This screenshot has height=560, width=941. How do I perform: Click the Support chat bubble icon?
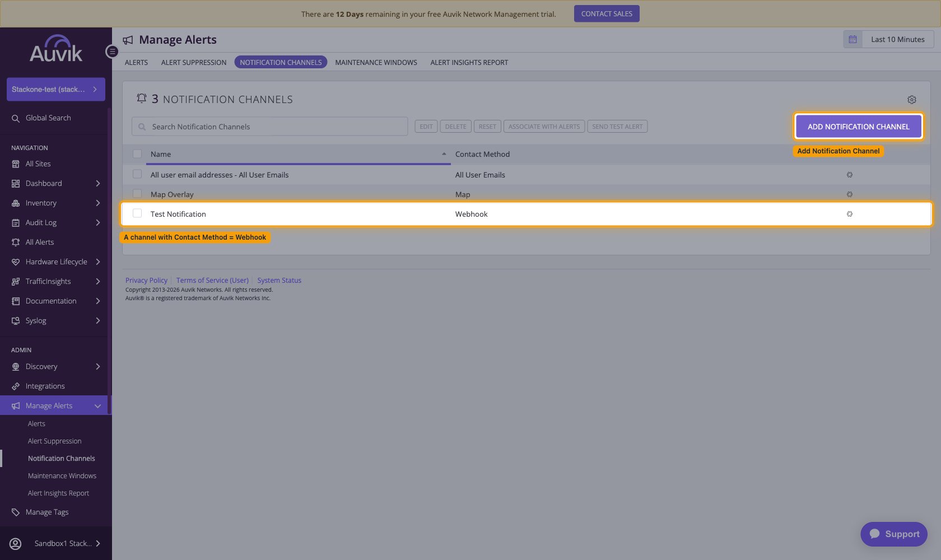(875, 534)
